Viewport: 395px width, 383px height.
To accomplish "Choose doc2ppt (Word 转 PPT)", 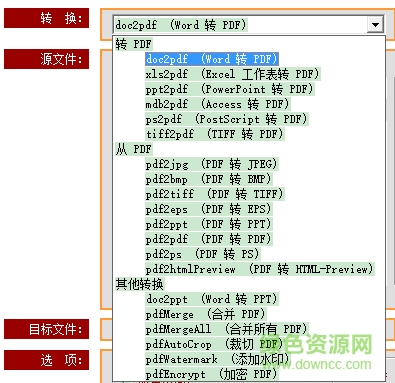I will tap(212, 299).
